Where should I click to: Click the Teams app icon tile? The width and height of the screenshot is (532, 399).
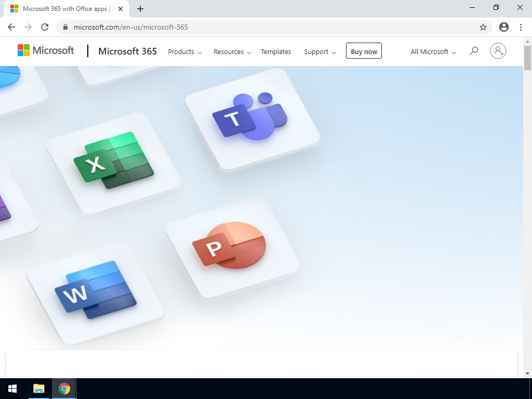[252, 119]
